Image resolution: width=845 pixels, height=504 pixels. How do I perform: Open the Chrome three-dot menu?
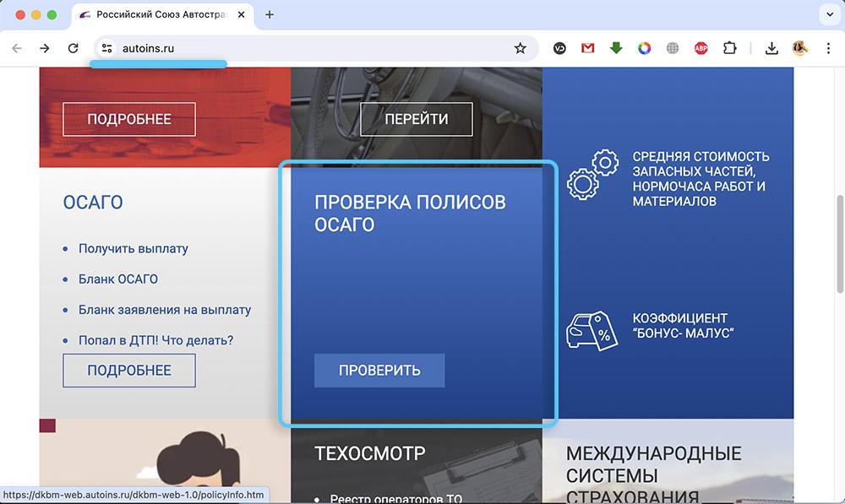(x=829, y=48)
